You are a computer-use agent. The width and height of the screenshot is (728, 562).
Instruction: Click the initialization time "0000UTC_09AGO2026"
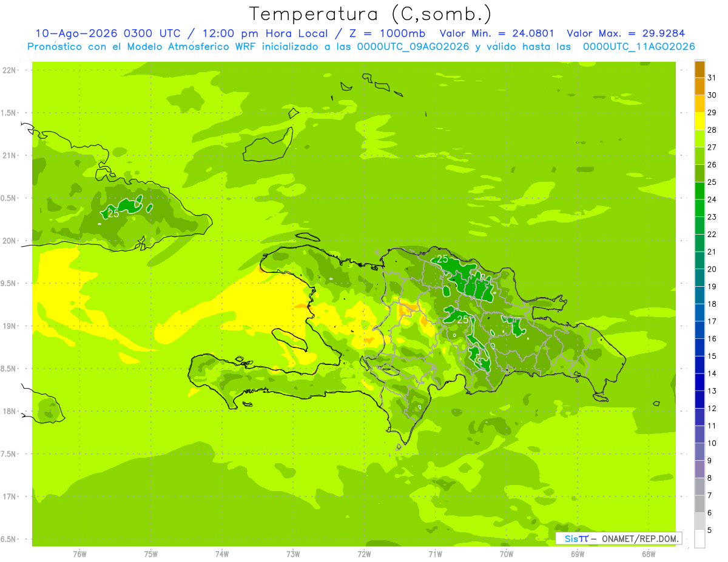[x=413, y=46]
